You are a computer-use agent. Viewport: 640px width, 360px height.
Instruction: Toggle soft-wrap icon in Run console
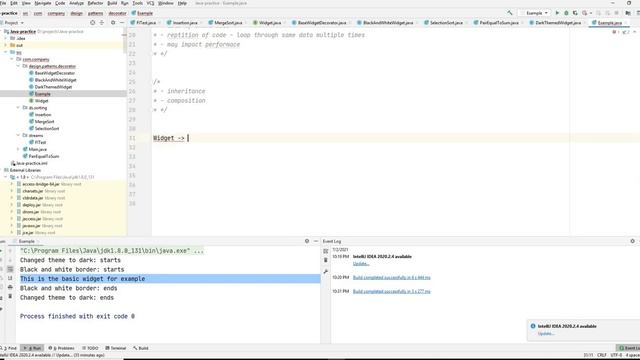pos(10,269)
